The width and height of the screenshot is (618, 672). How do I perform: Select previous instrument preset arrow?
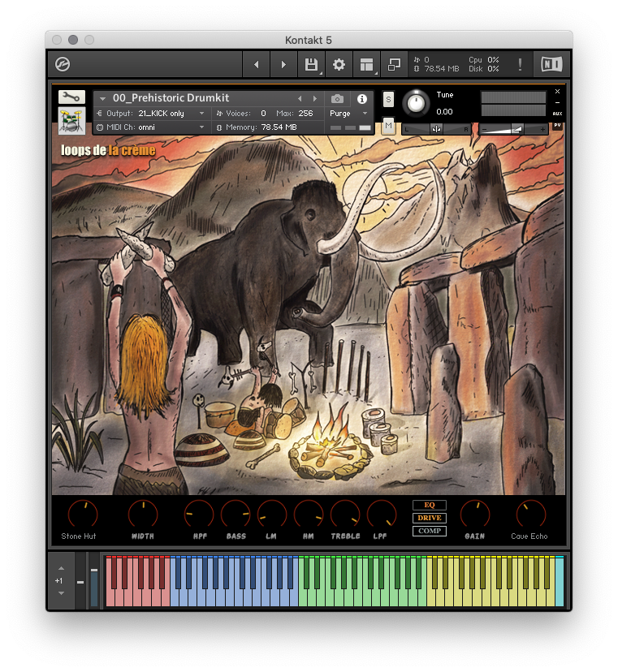pyautogui.click(x=300, y=98)
